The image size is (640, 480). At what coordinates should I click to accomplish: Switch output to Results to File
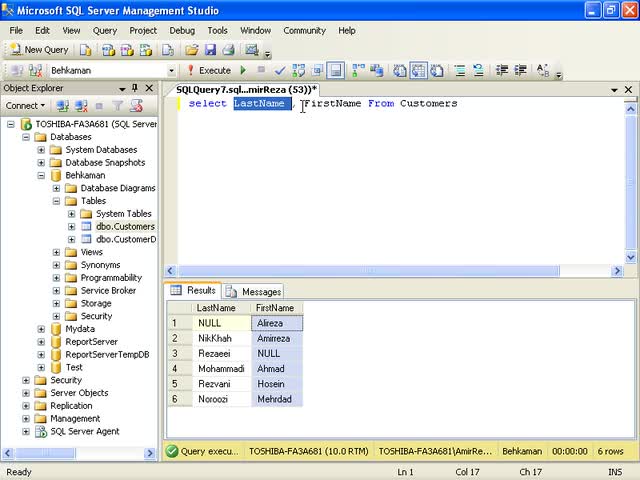pyautogui.click(x=437, y=71)
